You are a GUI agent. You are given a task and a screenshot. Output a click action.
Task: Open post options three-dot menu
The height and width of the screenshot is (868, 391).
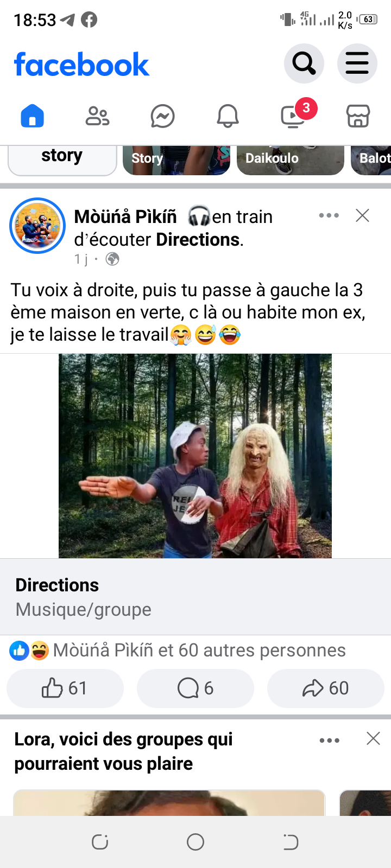(x=329, y=215)
